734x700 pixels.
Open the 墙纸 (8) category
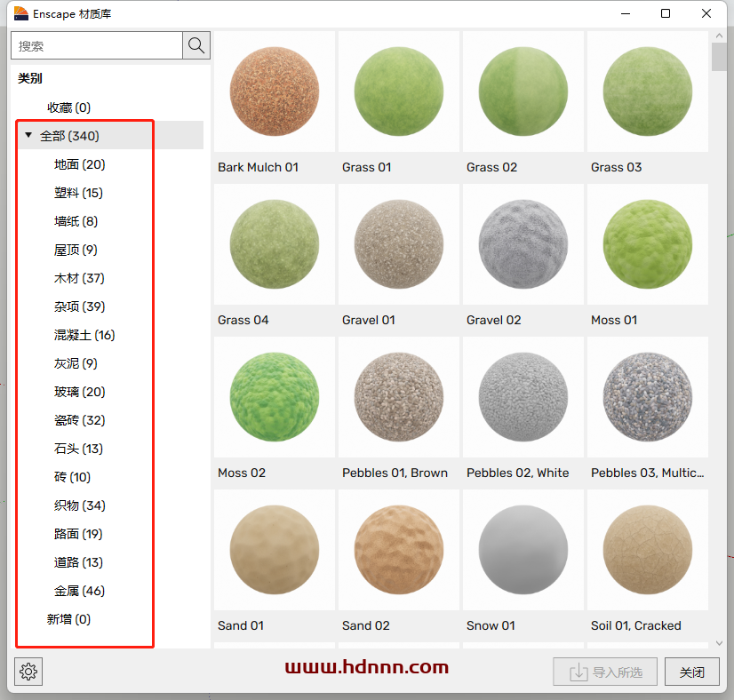tap(76, 221)
